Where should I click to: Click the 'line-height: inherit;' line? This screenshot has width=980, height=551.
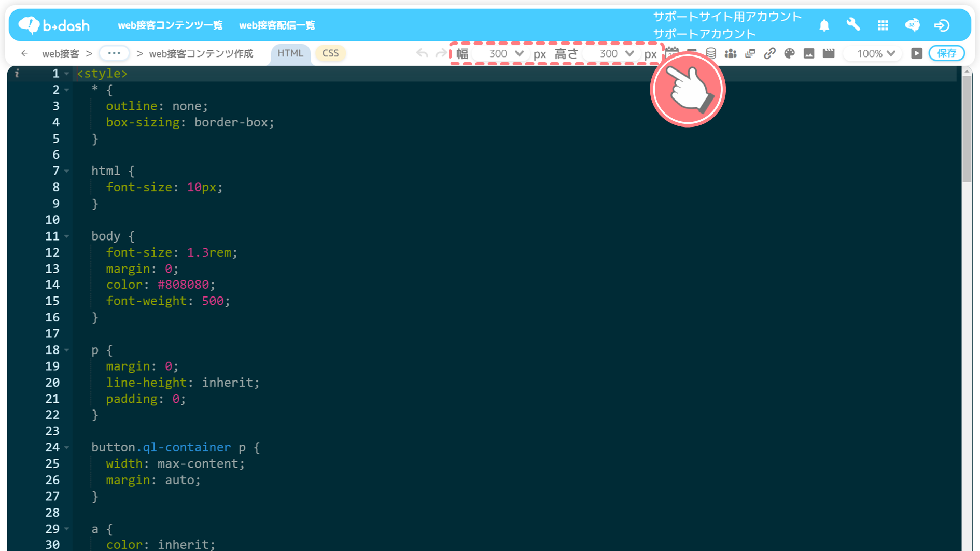point(183,382)
